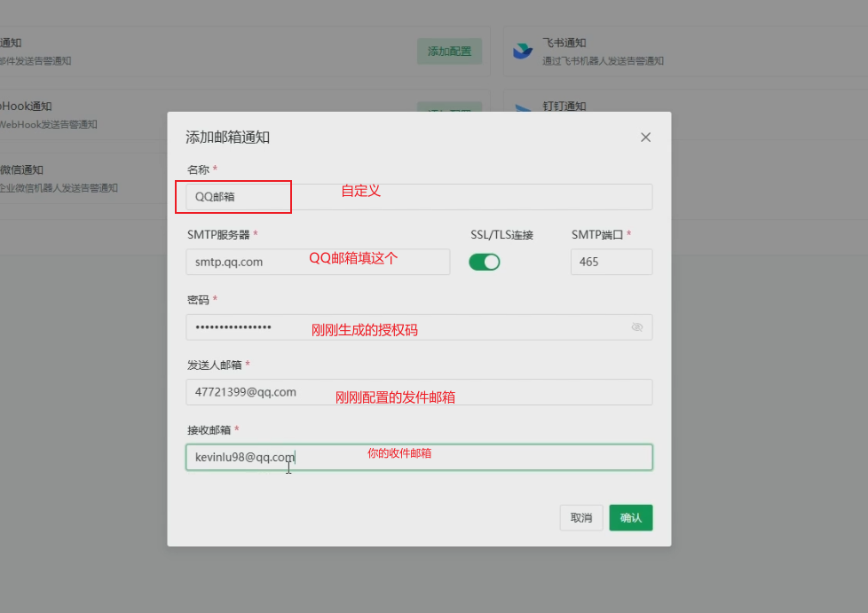Disable the SSL/TLS connection switch
868x613 pixels.
(485, 263)
